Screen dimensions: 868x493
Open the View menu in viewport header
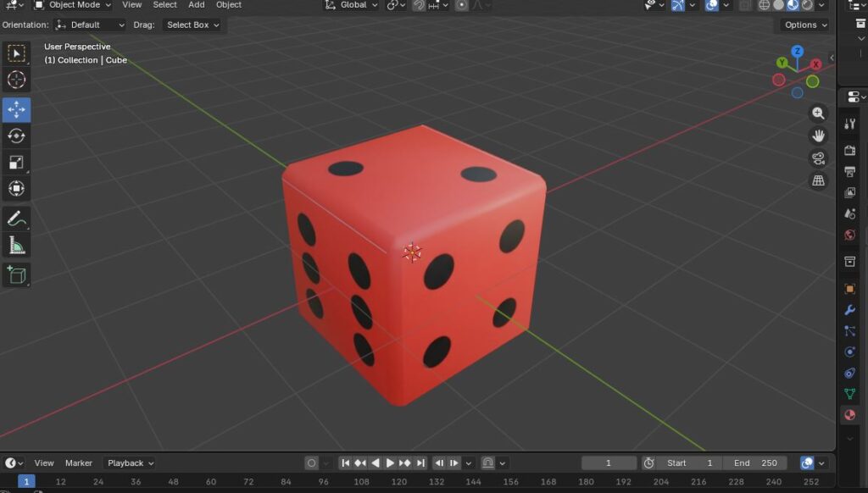tap(131, 5)
